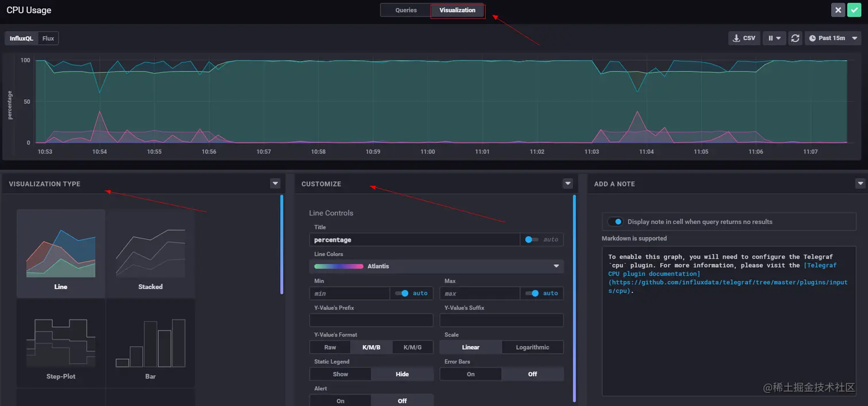Select Logarithmic scale option
Screen dimensions: 868x406
coord(533,347)
